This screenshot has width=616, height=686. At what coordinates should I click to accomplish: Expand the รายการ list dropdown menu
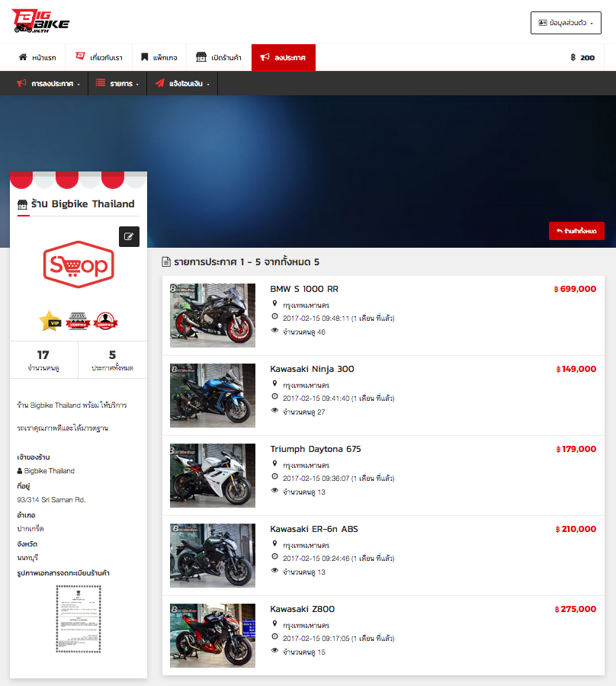pos(117,83)
